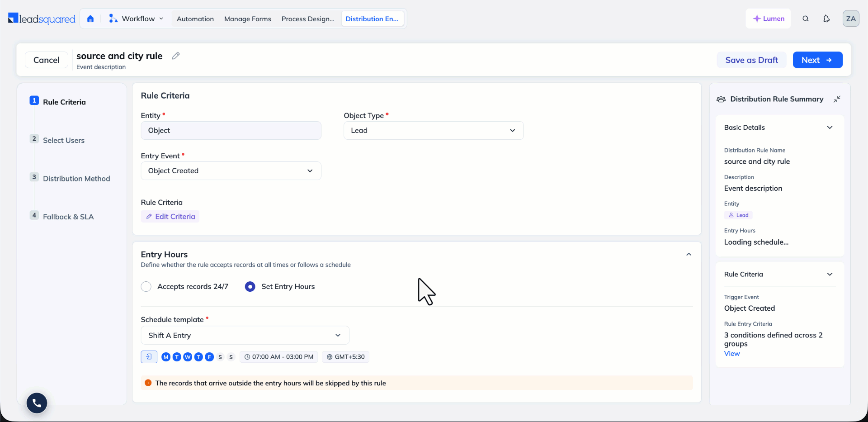This screenshot has width=868, height=422.
Task: Open the Entry Event dropdown
Action: [231, 171]
